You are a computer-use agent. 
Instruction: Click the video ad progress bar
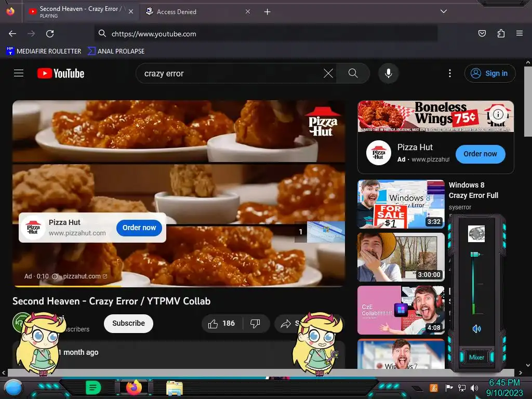(179, 286)
